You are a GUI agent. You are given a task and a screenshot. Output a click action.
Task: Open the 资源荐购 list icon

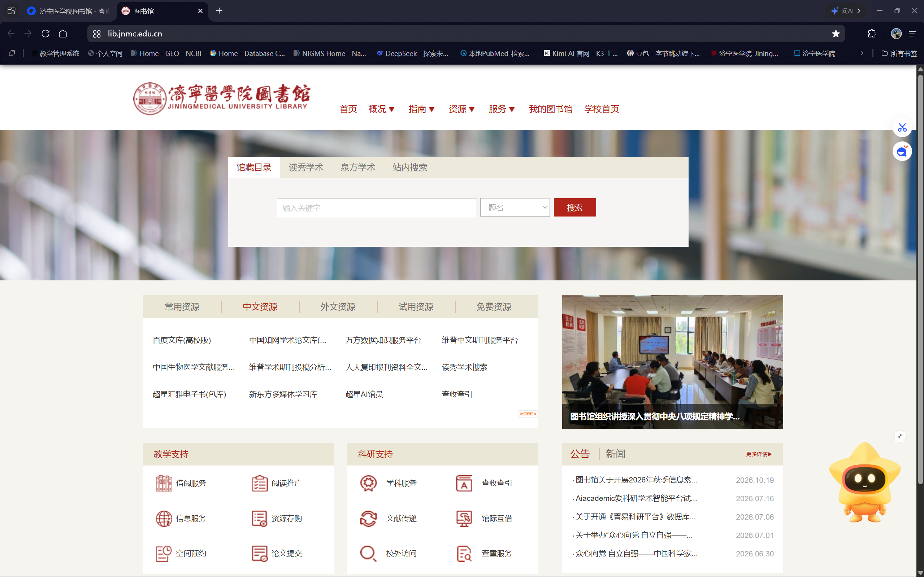pyautogui.click(x=259, y=518)
